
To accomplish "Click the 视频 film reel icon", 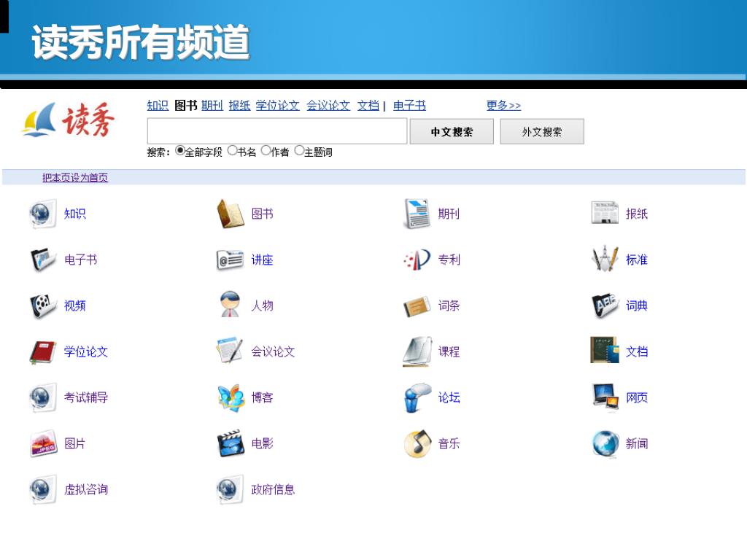I will click(43, 306).
